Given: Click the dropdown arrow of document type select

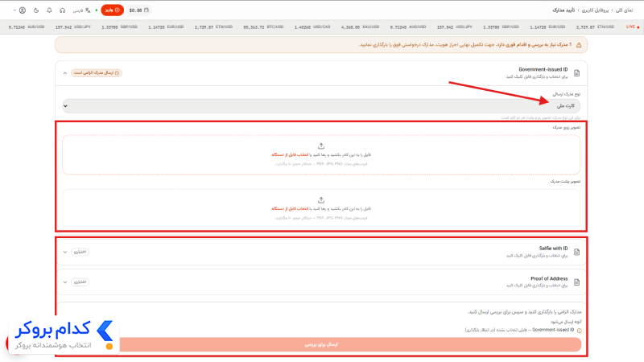Looking at the screenshot, I should (65, 106).
